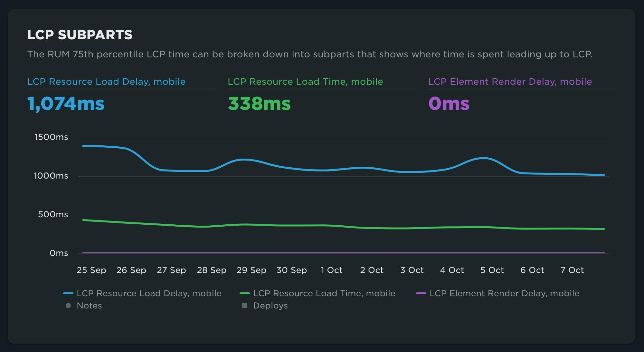Select the 29 Sep label on the x-axis
Image resolution: width=644 pixels, height=352 pixels.
click(251, 270)
